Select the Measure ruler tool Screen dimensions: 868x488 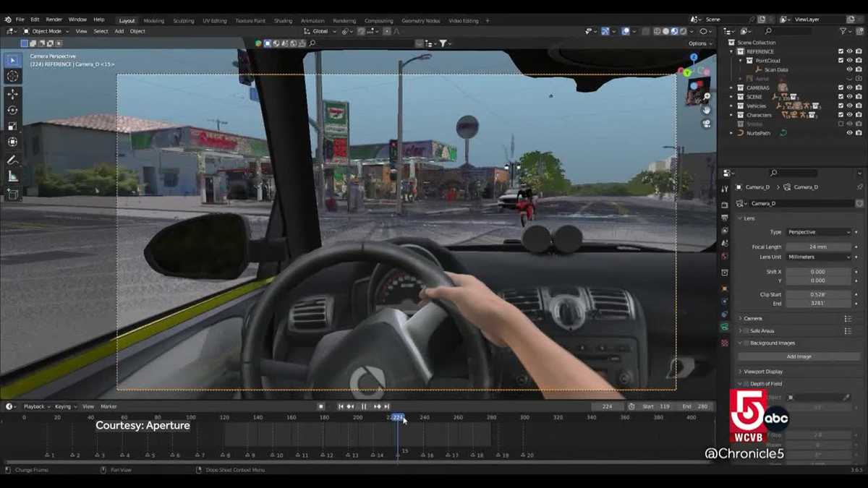[x=12, y=176]
